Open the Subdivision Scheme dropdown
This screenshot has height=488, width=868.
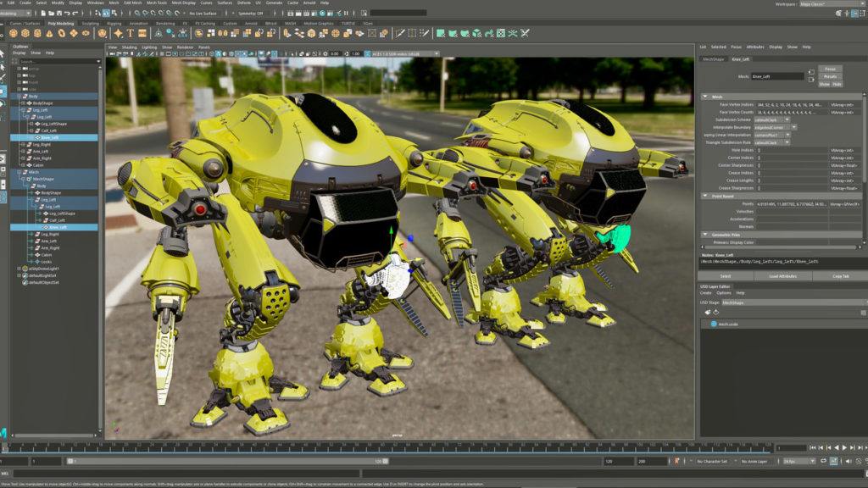771,119
